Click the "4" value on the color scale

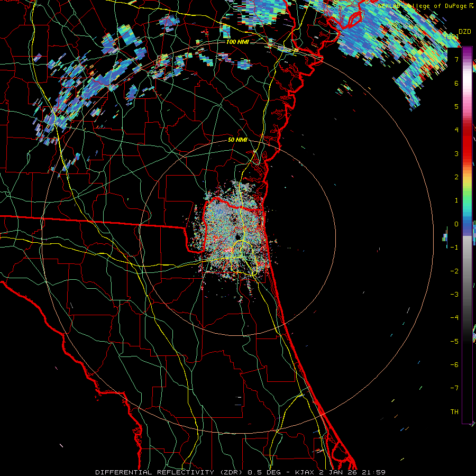coord(456,130)
